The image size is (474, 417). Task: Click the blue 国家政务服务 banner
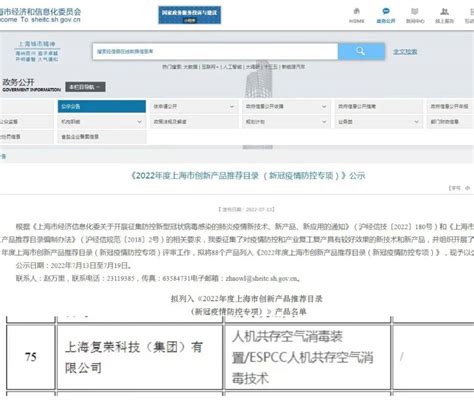(189, 15)
